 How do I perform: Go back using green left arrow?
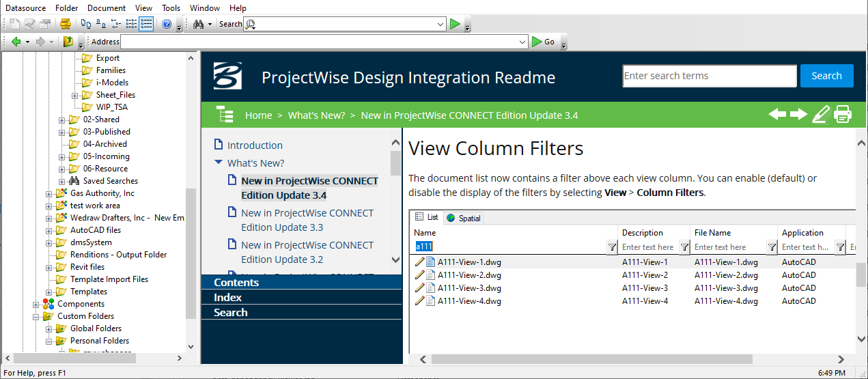[16, 42]
